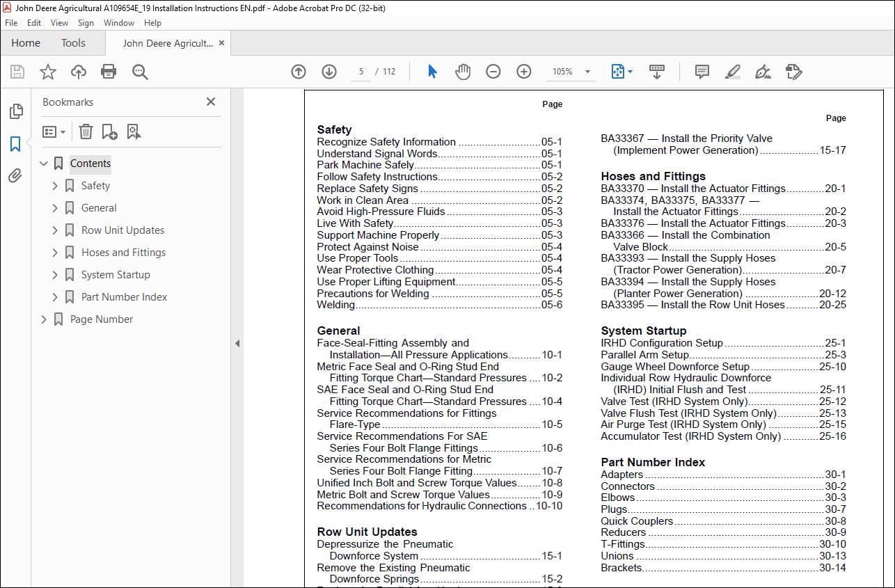The width and height of the screenshot is (895, 588).
Task: Select the Contents bookmark
Action: (90, 164)
